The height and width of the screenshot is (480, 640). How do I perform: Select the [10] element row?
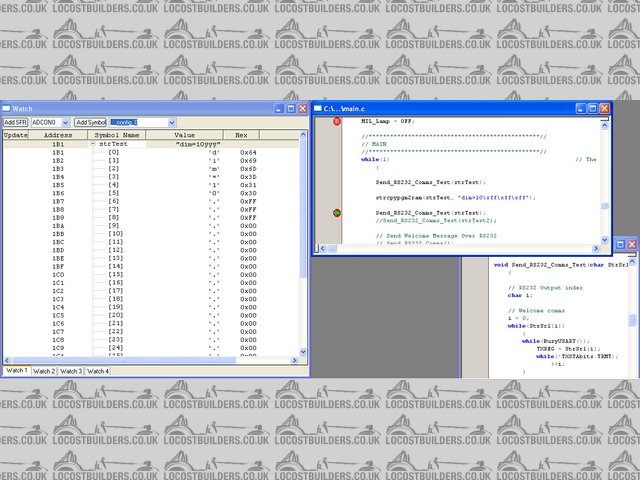[151, 234]
